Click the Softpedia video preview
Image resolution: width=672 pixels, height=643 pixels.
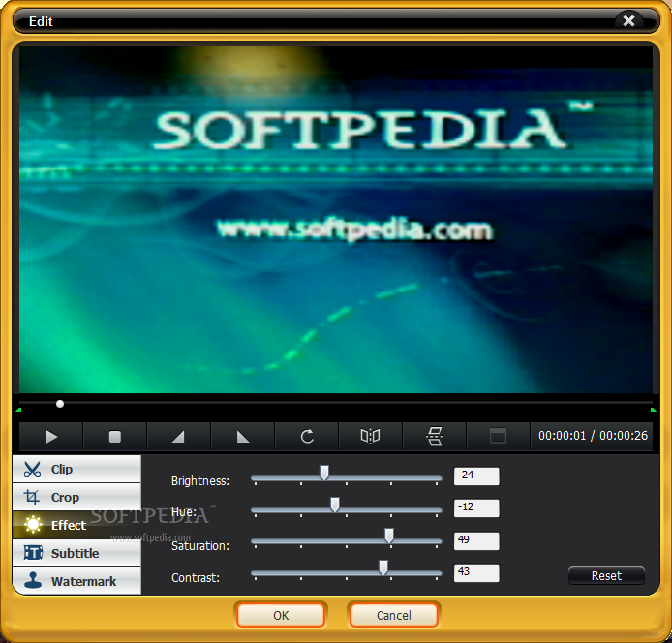[336, 219]
